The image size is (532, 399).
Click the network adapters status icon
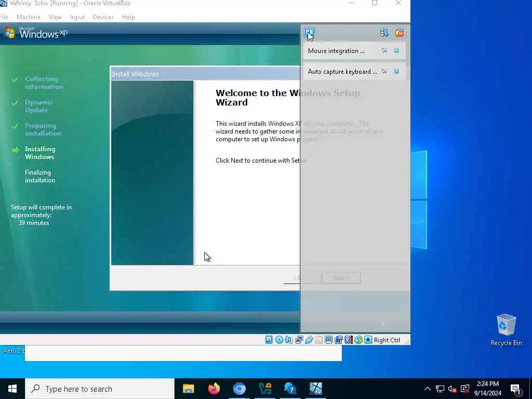299,340
